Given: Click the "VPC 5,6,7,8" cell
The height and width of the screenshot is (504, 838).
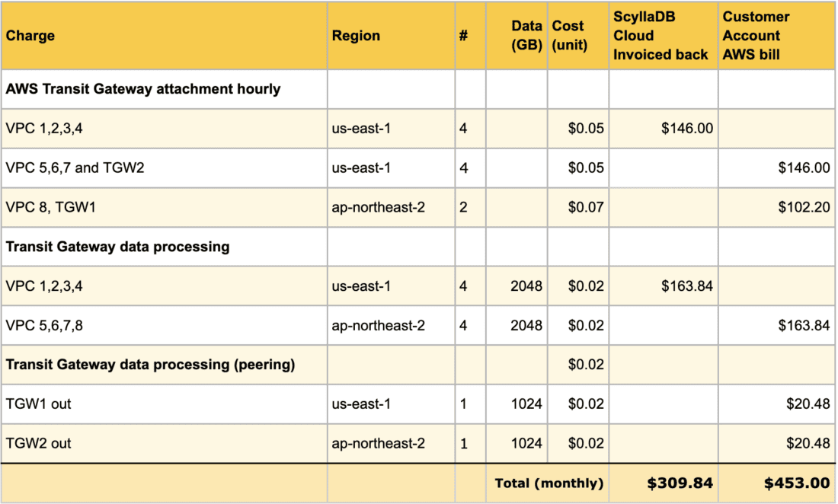Looking at the screenshot, I should (164, 325).
